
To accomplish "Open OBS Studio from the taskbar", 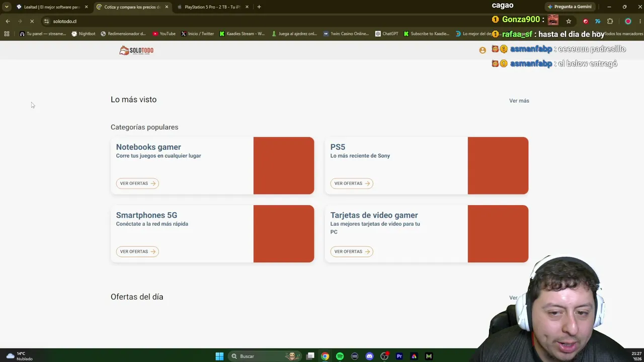I will [x=384, y=356].
